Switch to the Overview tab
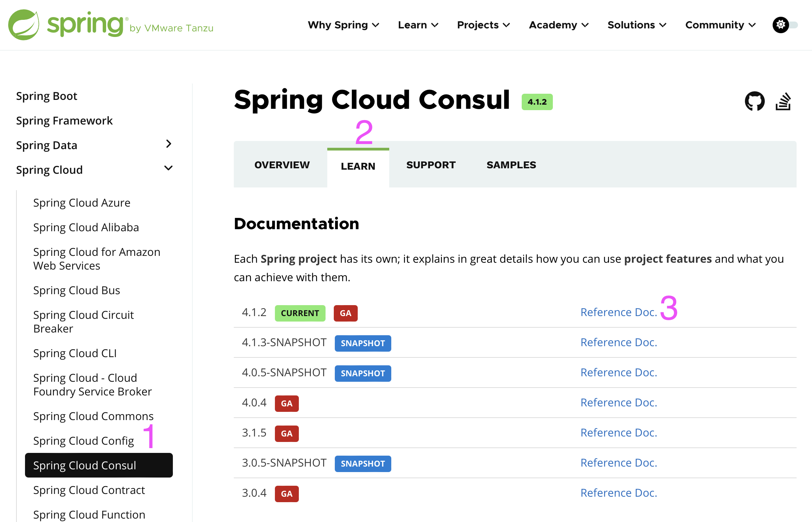812x522 pixels. 282,165
